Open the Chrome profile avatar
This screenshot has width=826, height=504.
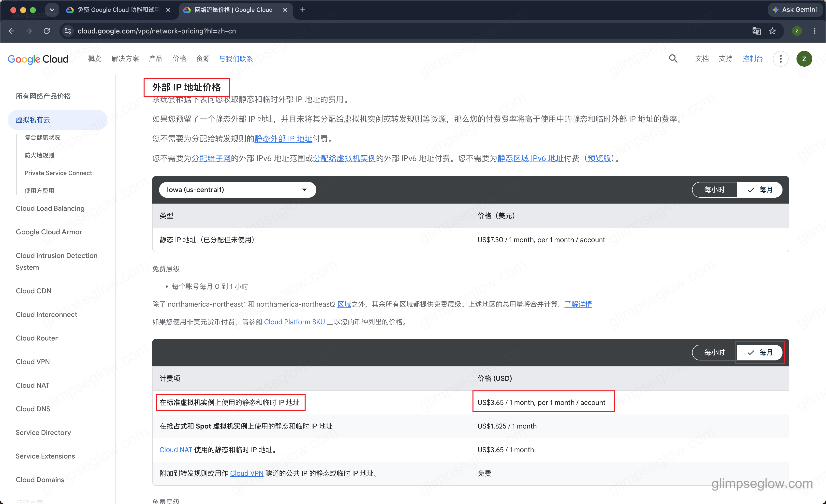(797, 31)
